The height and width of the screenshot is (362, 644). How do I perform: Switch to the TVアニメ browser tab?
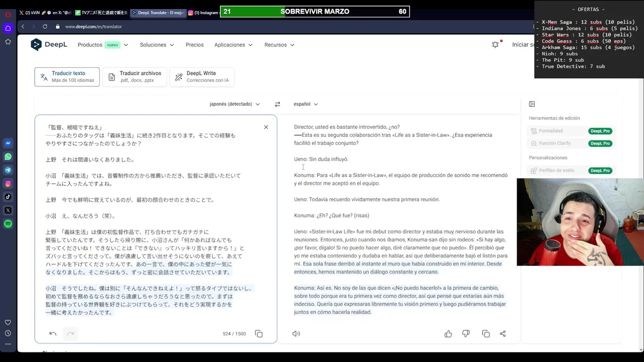101,13
